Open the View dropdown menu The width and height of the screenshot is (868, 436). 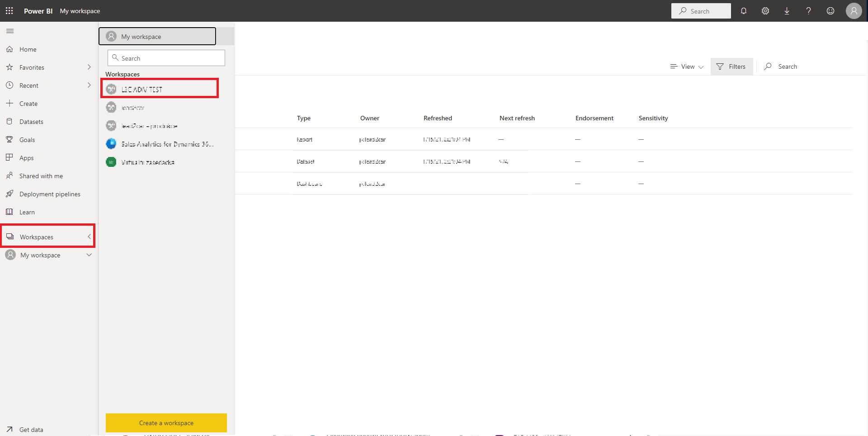(687, 66)
